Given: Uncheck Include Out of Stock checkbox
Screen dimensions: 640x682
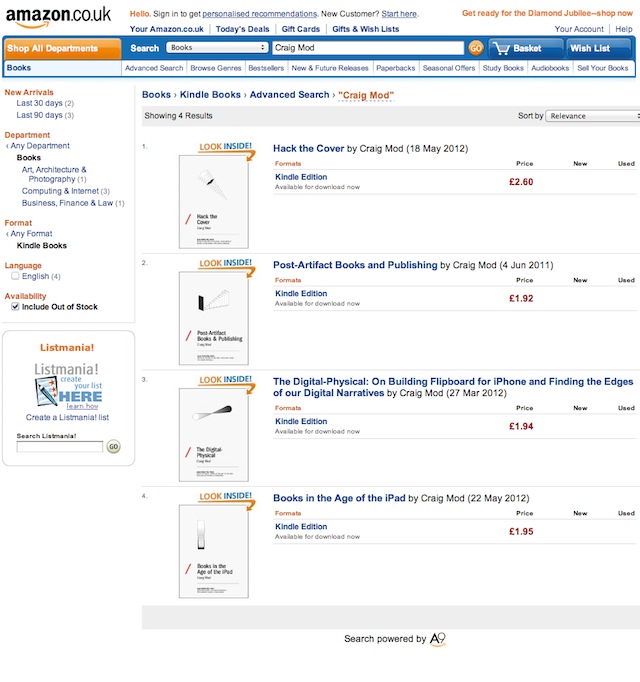Looking at the screenshot, I should (15, 307).
